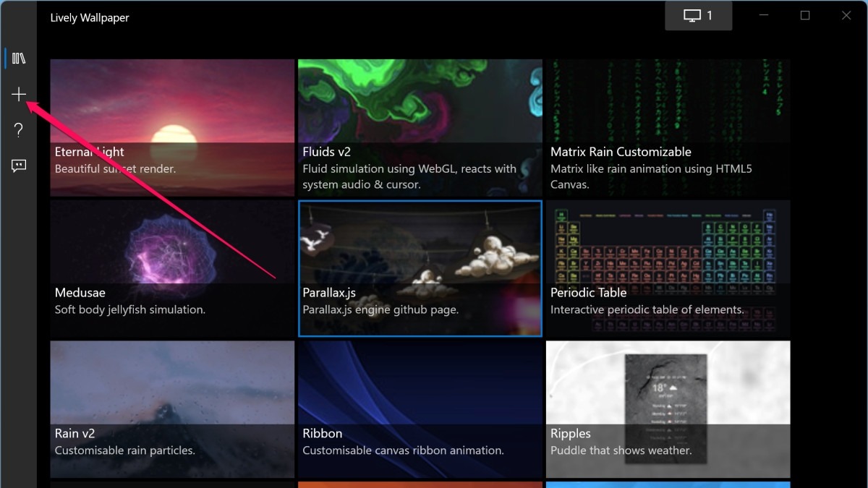Screen dimensions: 868x488
Task: Minimize the Lively Wallpaper window
Action: coord(764,15)
